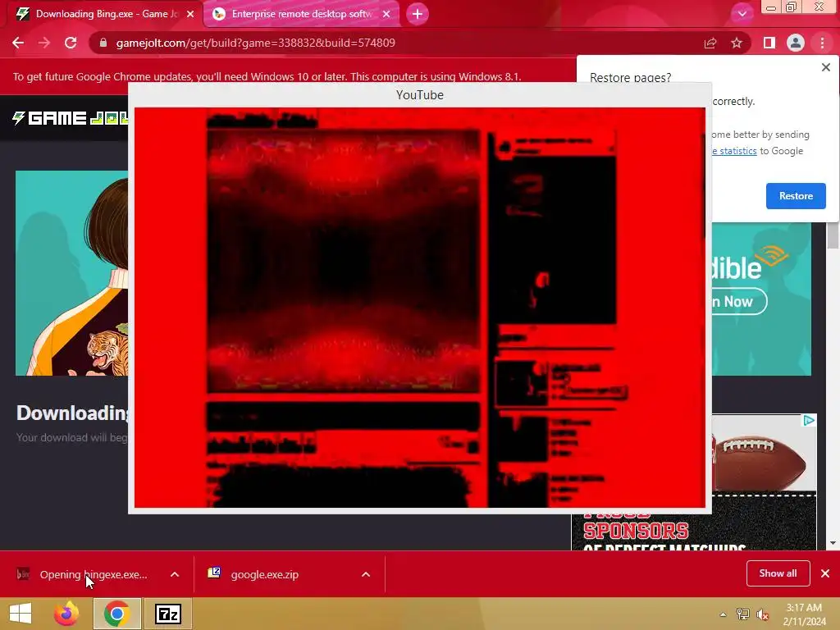Click Show all downloads button
840x630 pixels.
click(x=778, y=573)
